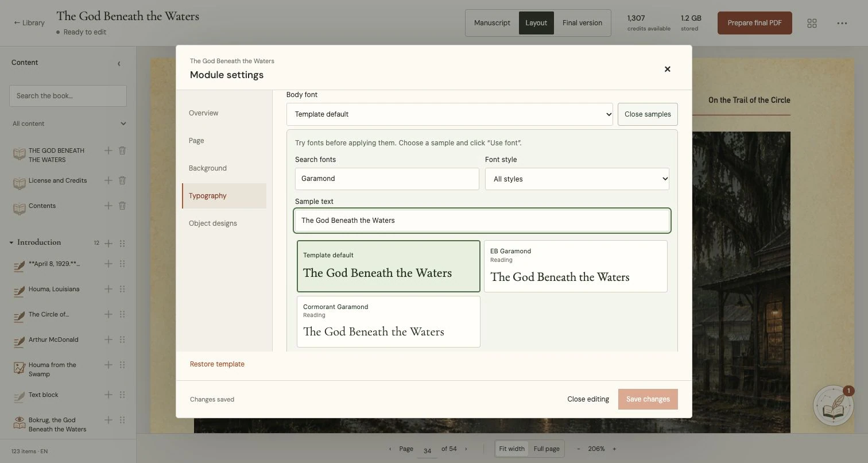Select the EB Garamond font sample

(575, 266)
